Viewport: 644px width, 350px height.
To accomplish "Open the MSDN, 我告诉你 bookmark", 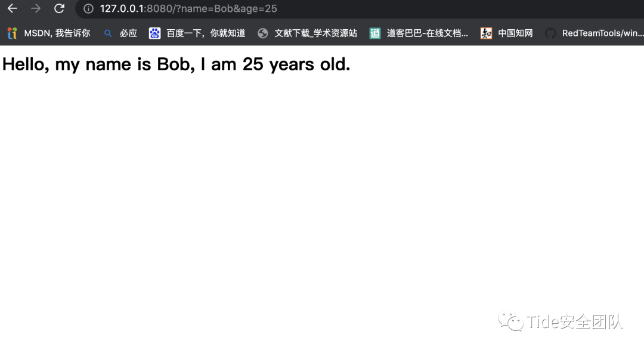I will pos(57,33).
